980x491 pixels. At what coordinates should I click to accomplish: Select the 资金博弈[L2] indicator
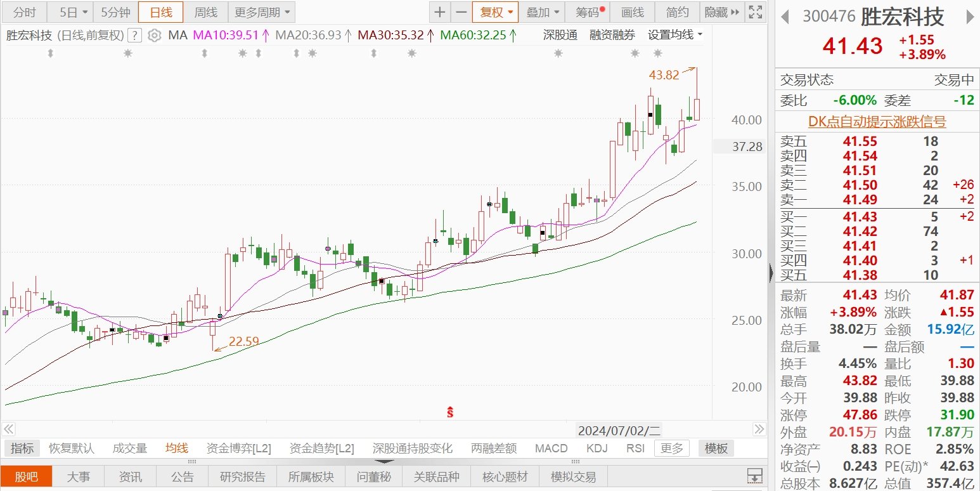click(x=238, y=448)
